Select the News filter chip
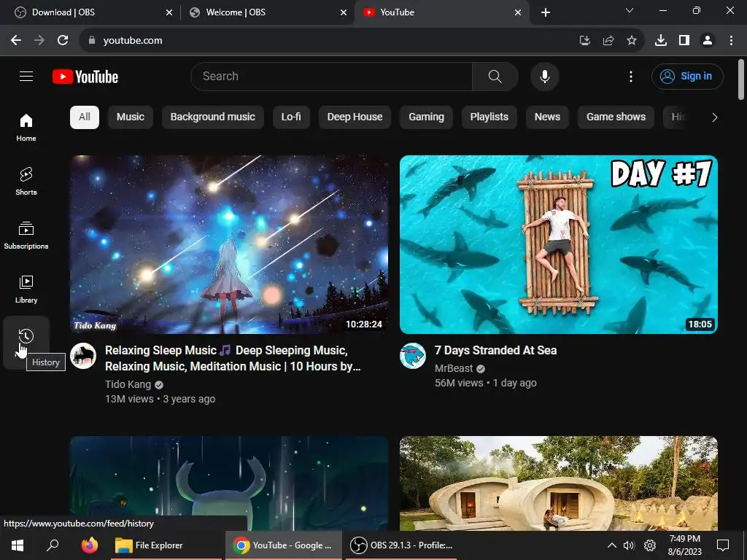This screenshot has width=747, height=560. [547, 117]
